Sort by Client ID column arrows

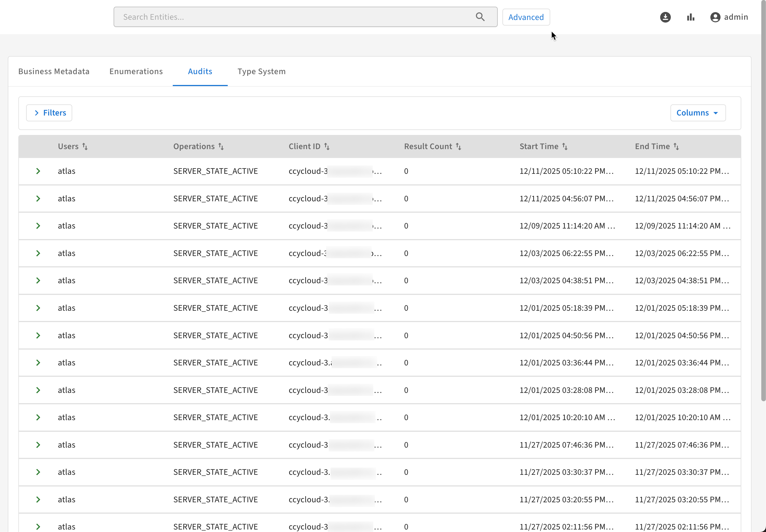point(327,146)
